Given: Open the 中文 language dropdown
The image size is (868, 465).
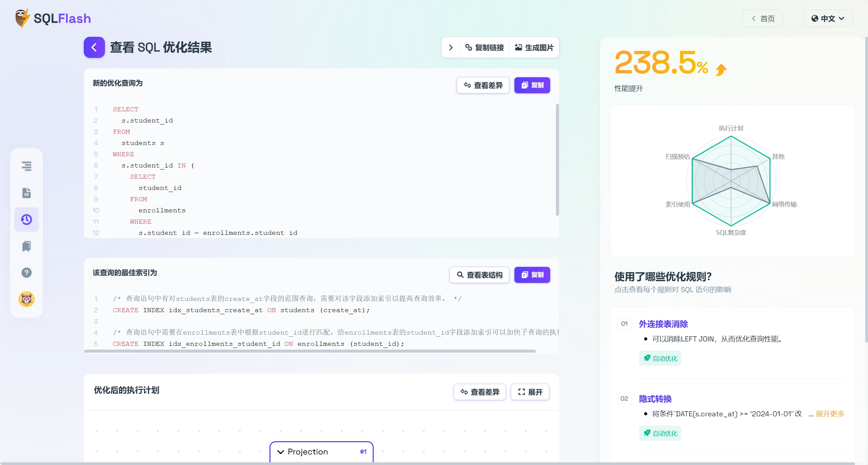Looking at the screenshot, I should point(828,18).
